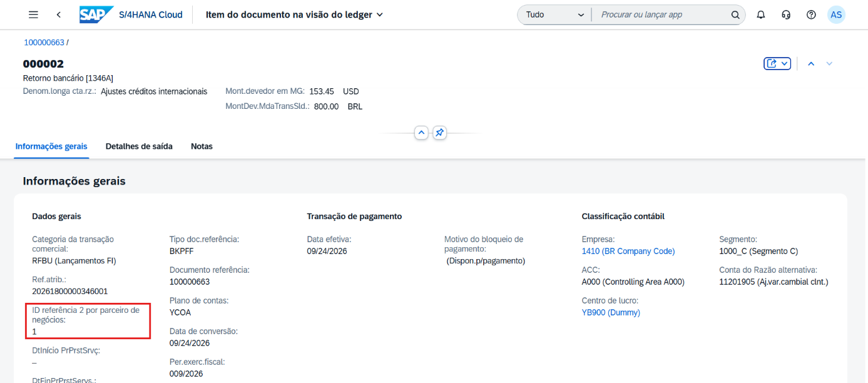Open breadcrumb link 100000663

(44, 43)
